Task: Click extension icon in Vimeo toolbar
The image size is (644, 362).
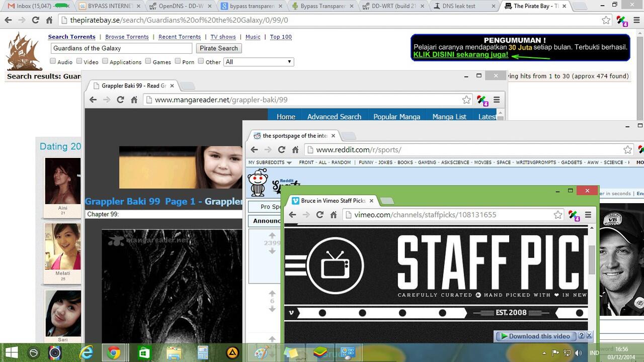Action: 574,215
